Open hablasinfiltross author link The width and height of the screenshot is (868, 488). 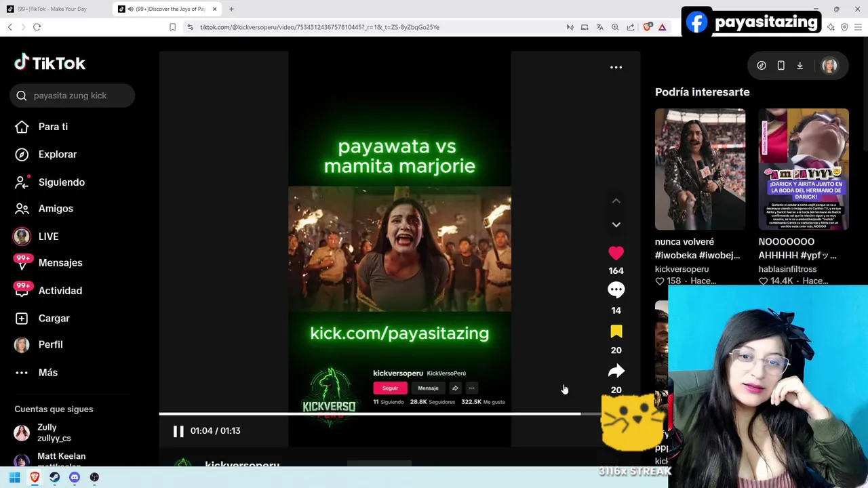point(787,269)
